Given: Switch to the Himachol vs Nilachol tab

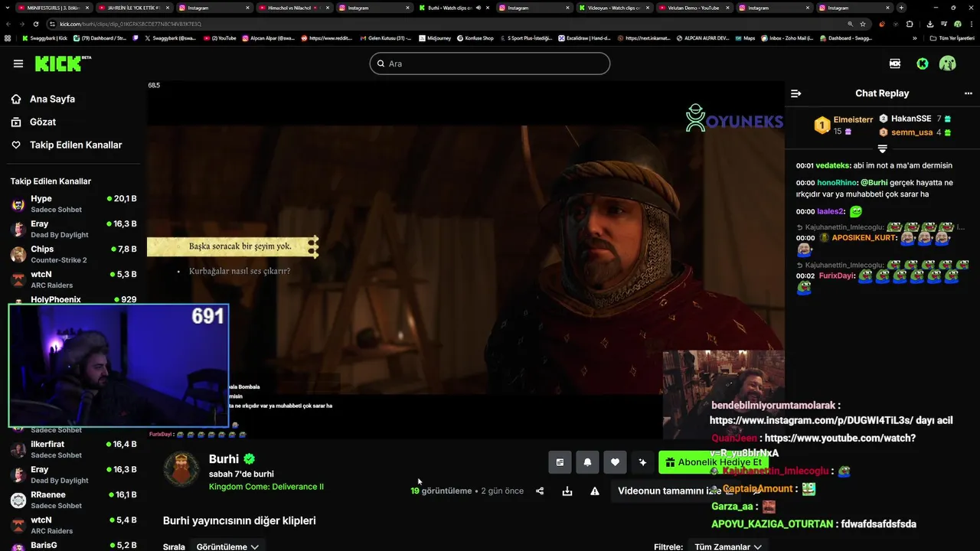Looking at the screenshot, I should click(x=294, y=8).
